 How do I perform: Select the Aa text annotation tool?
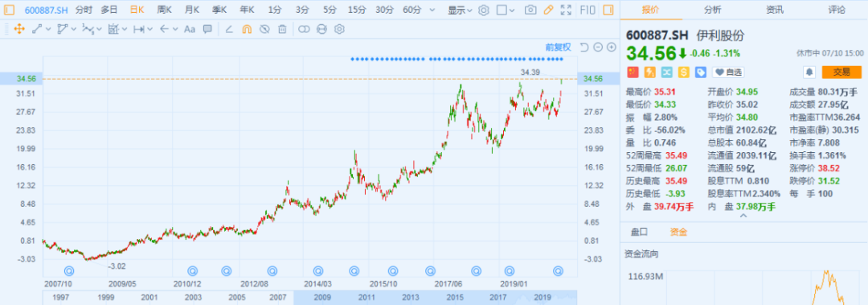(x=190, y=29)
